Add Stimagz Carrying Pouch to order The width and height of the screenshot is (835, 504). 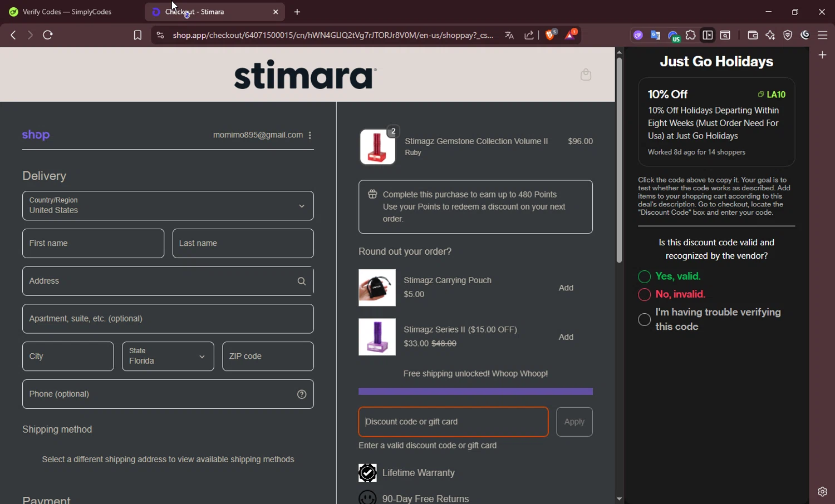point(566,288)
